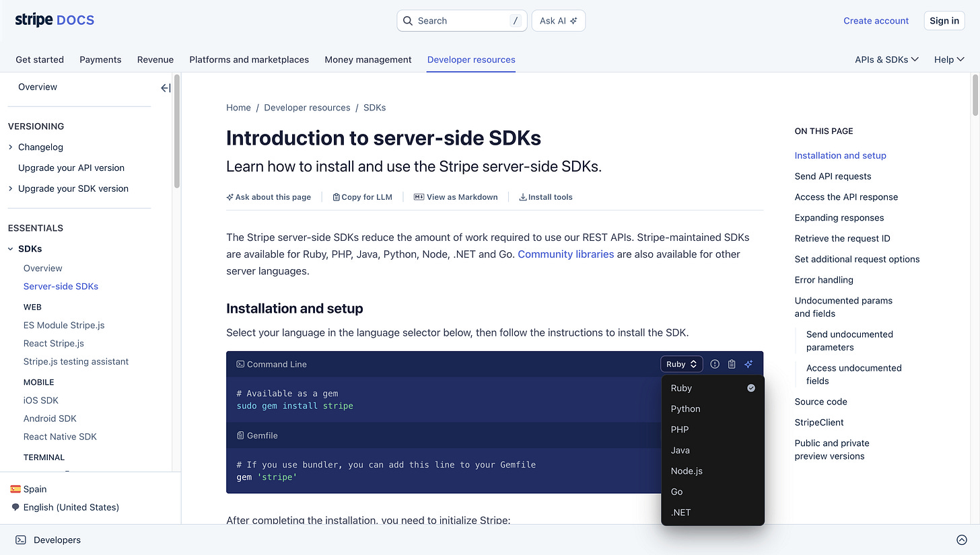This screenshot has height=555, width=980.
Task: Expand the bottom developer panel with the chevron
Action: [961, 540]
